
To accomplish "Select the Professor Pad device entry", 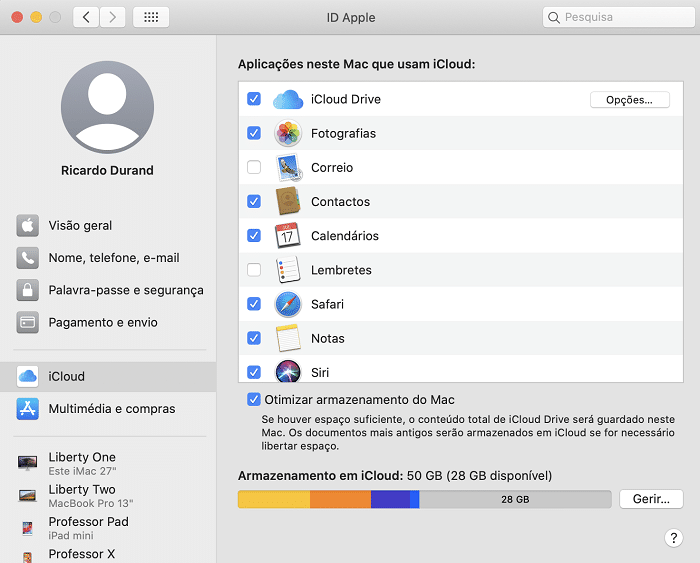I will pyautogui.click(x=108, y=528).
